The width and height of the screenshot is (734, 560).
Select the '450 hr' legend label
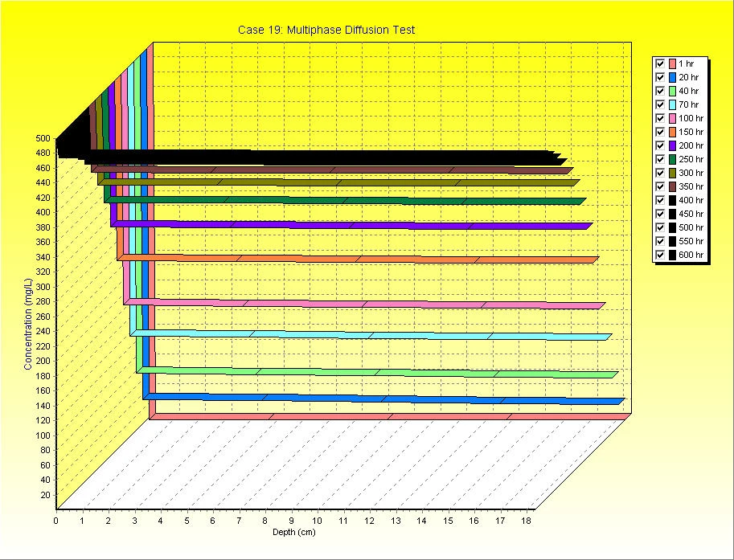[691, 214]
